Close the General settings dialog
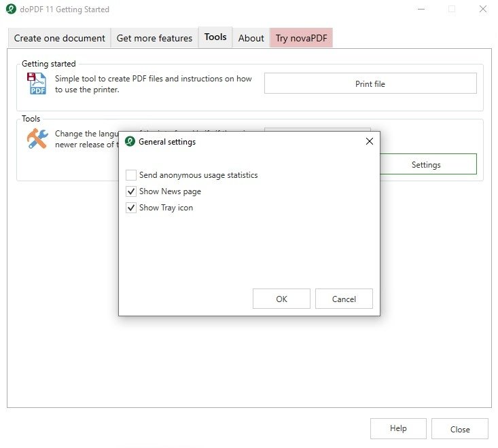 point(369,141)
